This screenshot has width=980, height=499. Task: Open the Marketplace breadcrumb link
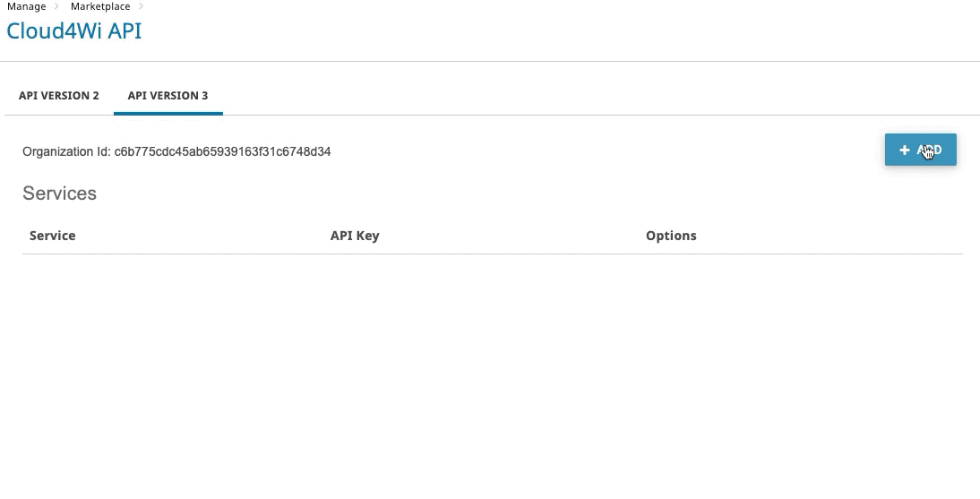(x=100, y=6)
